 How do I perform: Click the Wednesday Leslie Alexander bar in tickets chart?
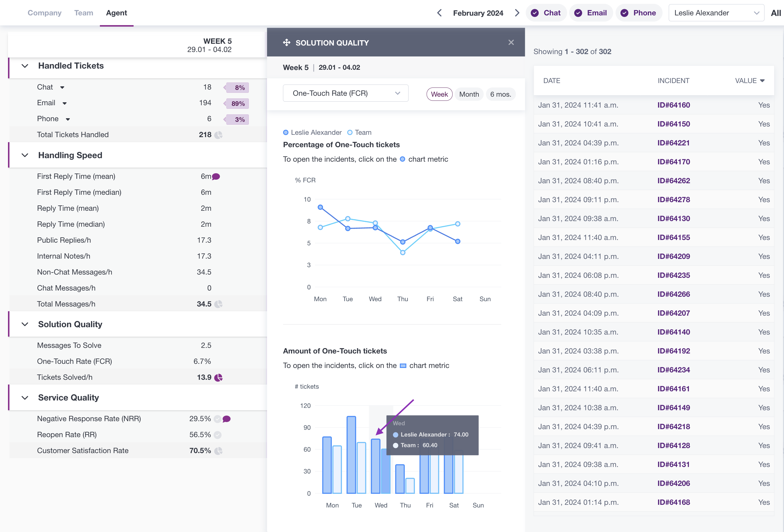[x=376, y=466]
